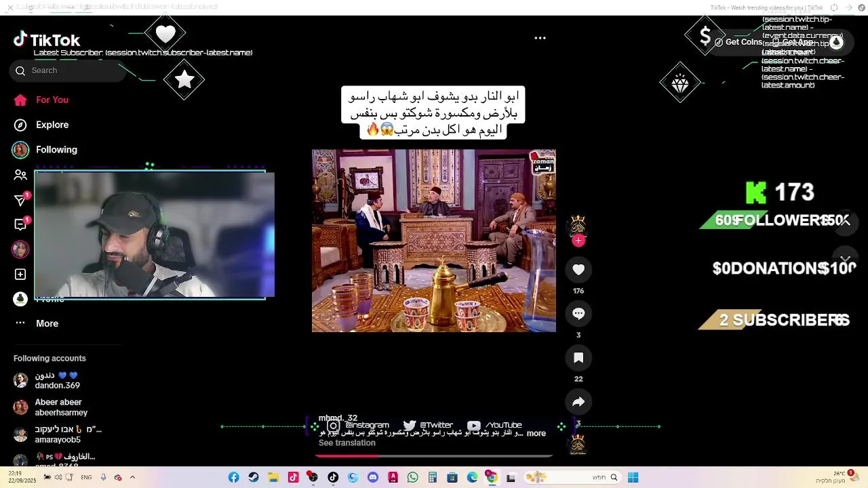Image resolution: width=868 pixels, height=488 pixels.
Task: Click the 'Following accounts' heading text
Action: (x=50, y=359)
